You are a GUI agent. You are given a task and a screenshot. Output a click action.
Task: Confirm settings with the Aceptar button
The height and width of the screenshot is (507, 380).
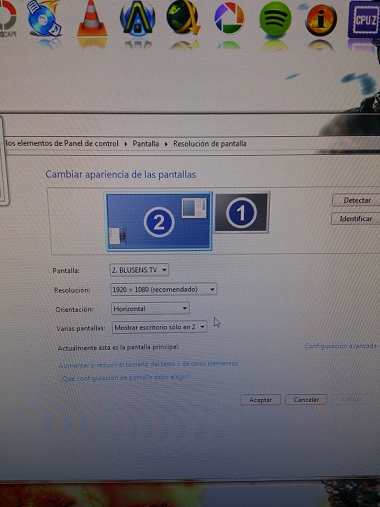[x=260, y=400]
